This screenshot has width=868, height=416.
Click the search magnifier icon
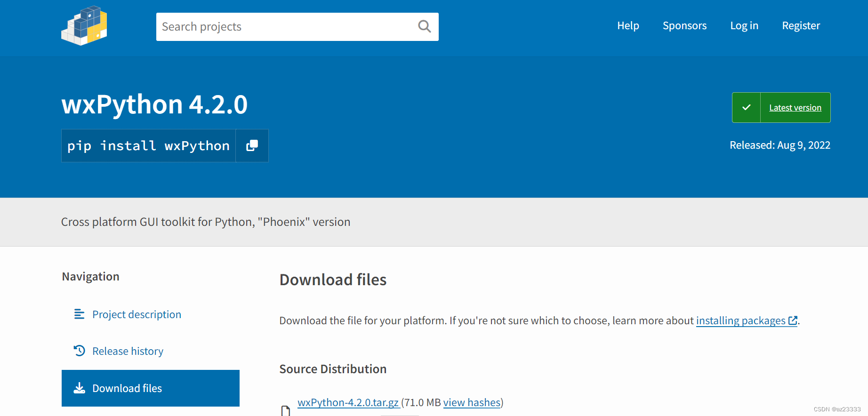(425, 26)
